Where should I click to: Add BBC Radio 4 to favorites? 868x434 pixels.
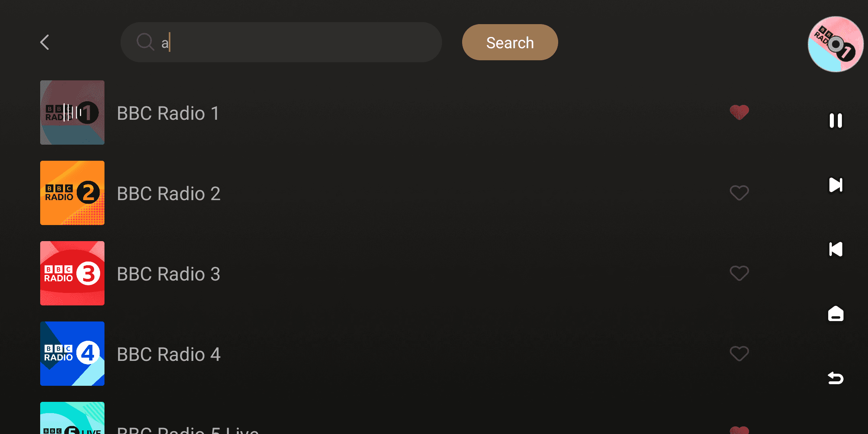pyautogui.click(x=739, y=354)
